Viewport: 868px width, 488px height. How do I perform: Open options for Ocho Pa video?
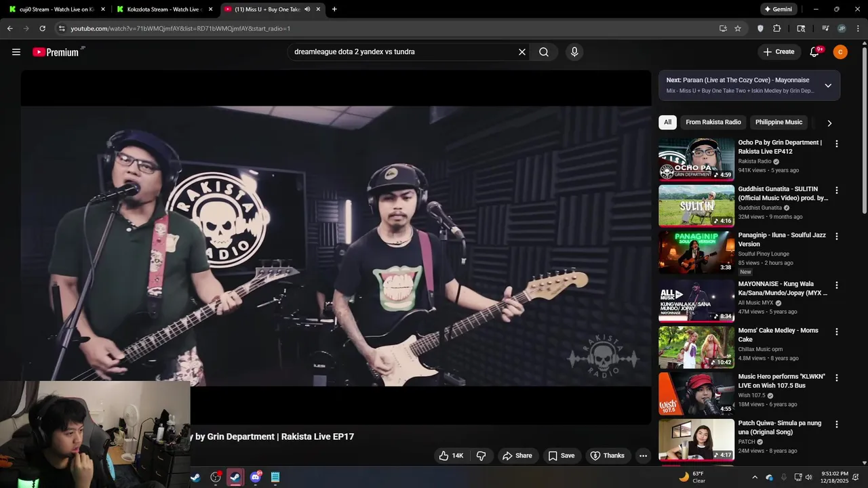click(x=837, y=144)
